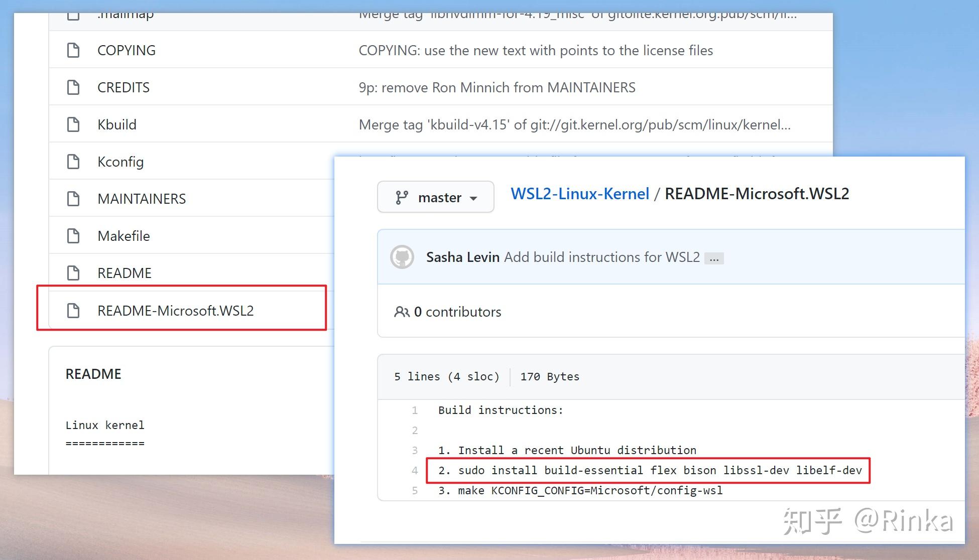Viewport: 979px width, 560px height.
Task: Click the COPYING commit message link
Action: (x=535, y=50)
